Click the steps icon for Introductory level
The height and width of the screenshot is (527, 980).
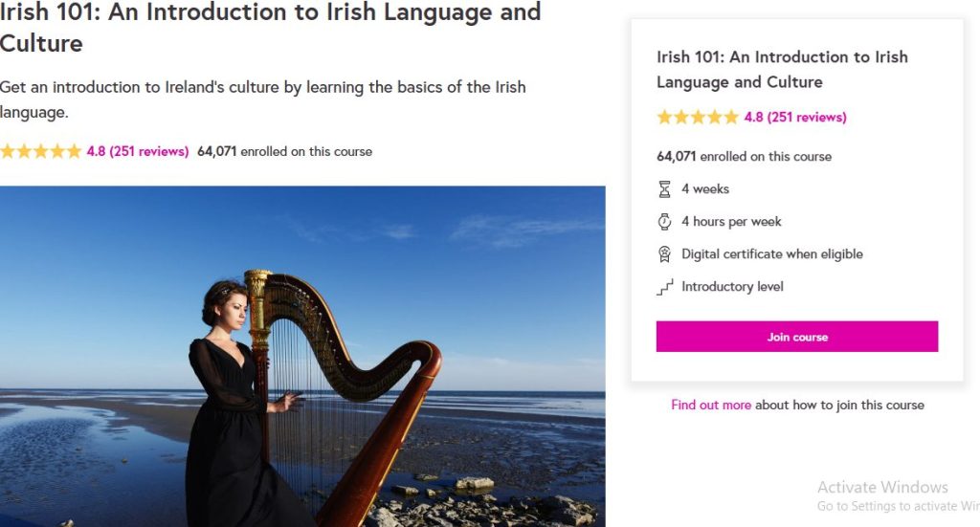coord(664,287)
